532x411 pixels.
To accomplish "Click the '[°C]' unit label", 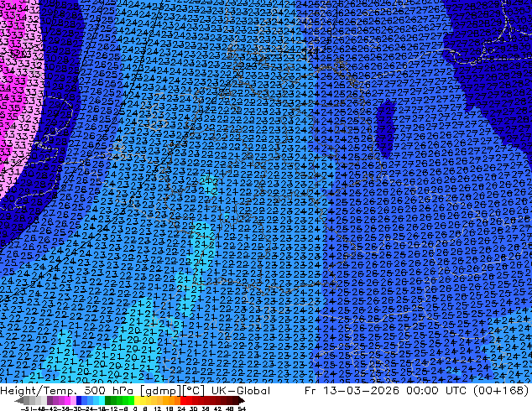I will pyautogui.click(x=194, y=391).
